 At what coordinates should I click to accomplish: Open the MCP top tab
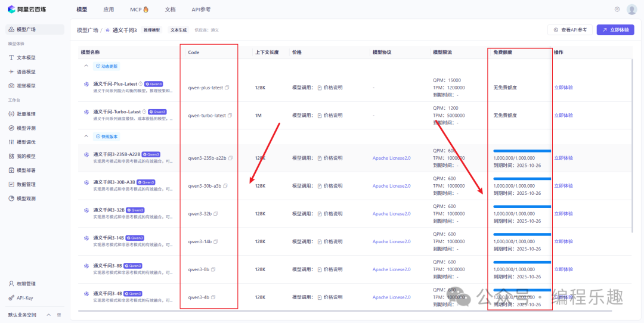pyautogui.click(x=139, y=9)
